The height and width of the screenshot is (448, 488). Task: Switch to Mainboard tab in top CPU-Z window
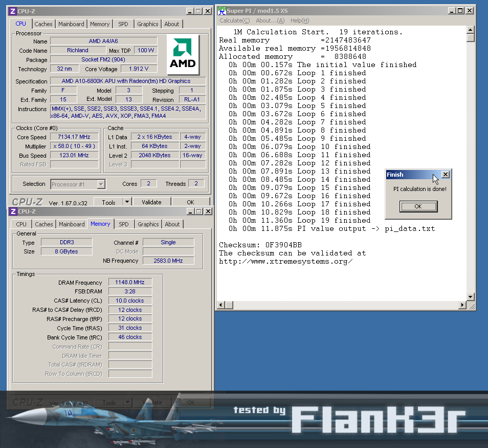click(71, 24)
